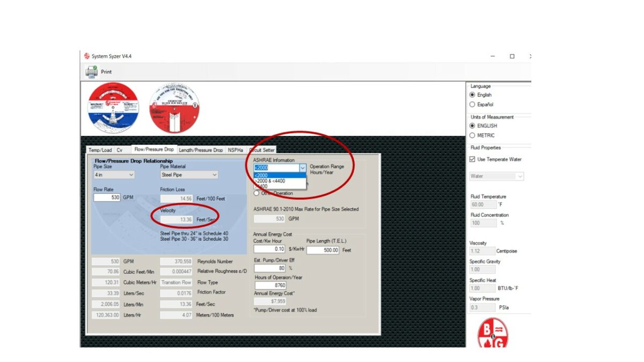The width and height of the screenshot is (644, 362).
Task: Click the Print printer icon
Action: [x=91, y=71]
